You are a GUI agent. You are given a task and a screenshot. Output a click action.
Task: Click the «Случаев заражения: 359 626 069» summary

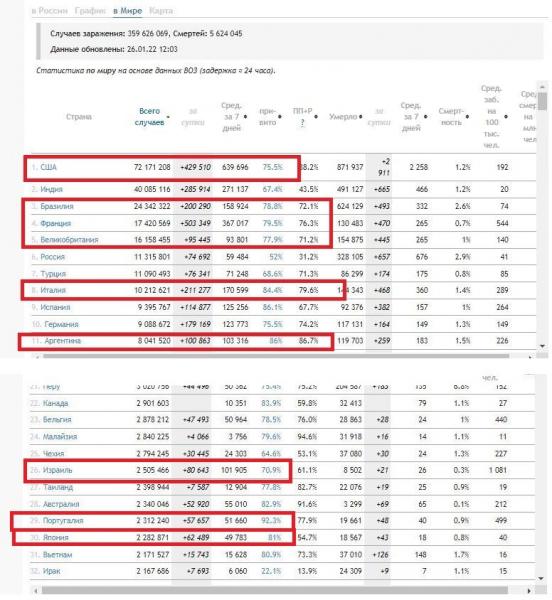click(109, 34)
